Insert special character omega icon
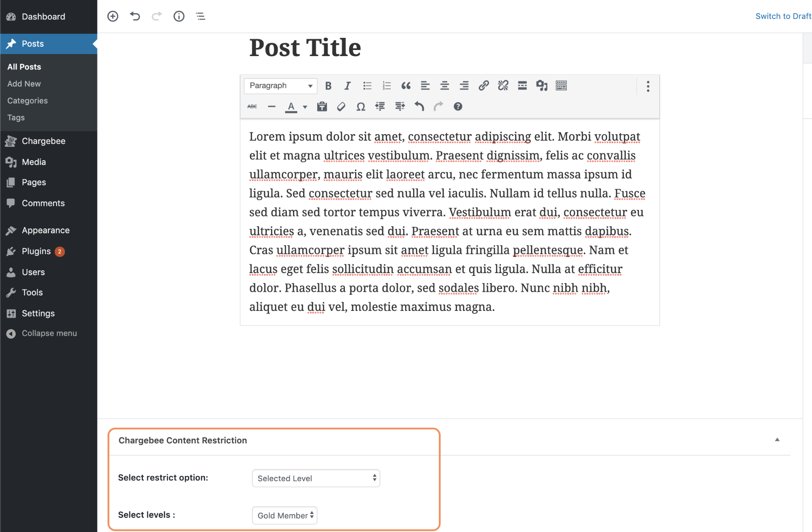This screenshot has width=812, height=532. (x=360, y=106)
